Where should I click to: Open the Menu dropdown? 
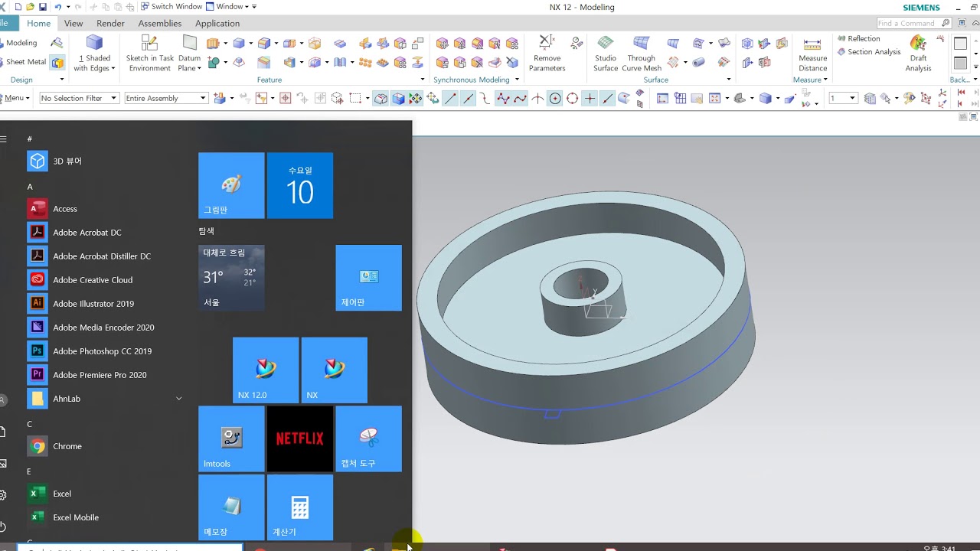tap(16, 98)
